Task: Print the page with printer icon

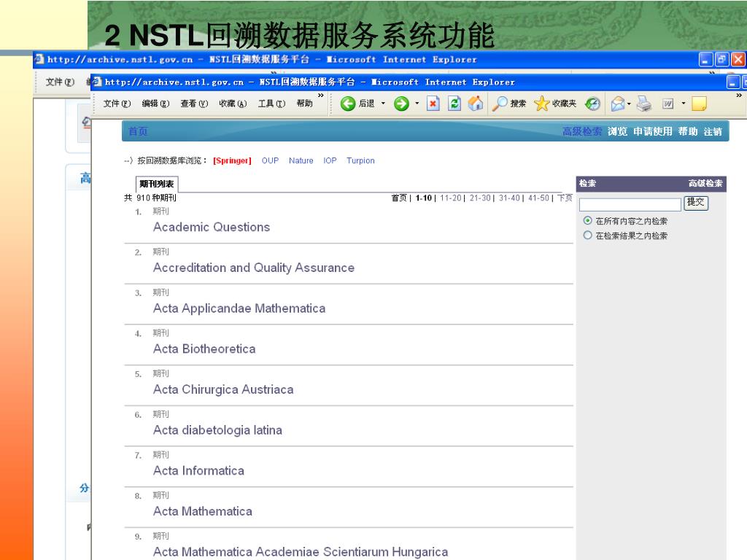Action: tap(644, 104)
